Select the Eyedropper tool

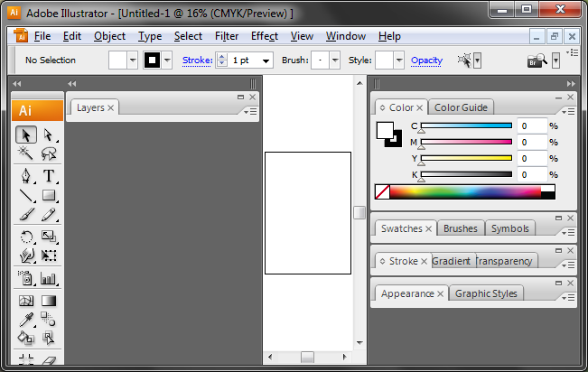26,320
